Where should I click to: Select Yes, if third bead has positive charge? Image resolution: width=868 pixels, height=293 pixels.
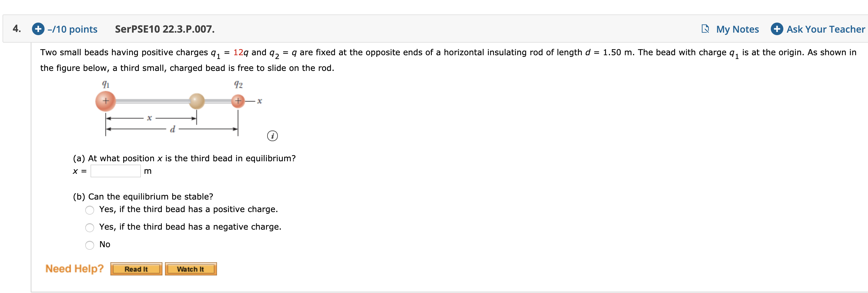(x=90, y=210)
